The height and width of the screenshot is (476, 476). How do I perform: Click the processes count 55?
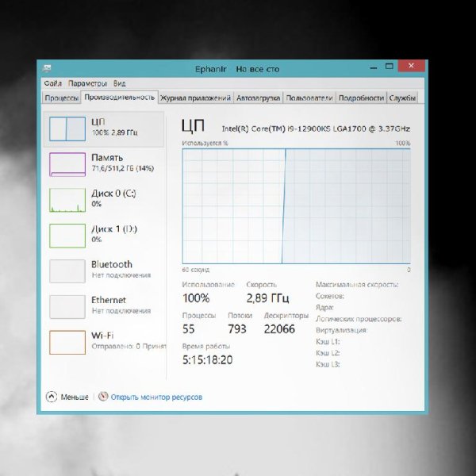(189, 329)
